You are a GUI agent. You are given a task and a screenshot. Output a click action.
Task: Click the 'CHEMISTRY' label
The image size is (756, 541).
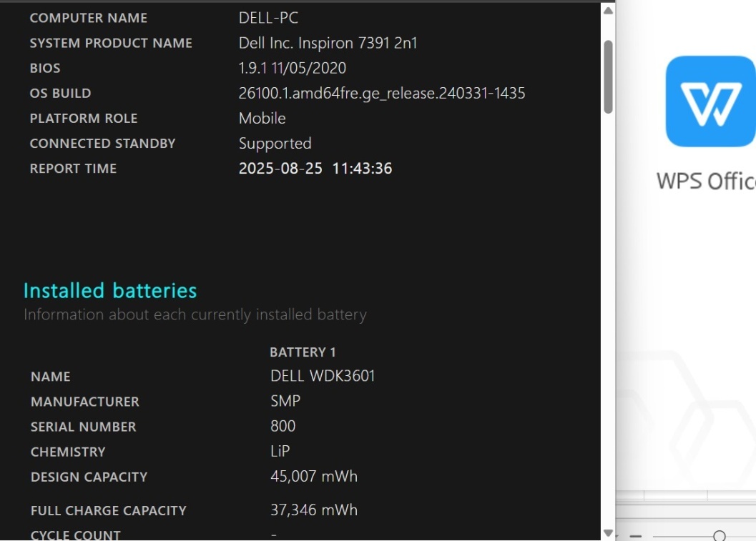(x=68, y=452)
